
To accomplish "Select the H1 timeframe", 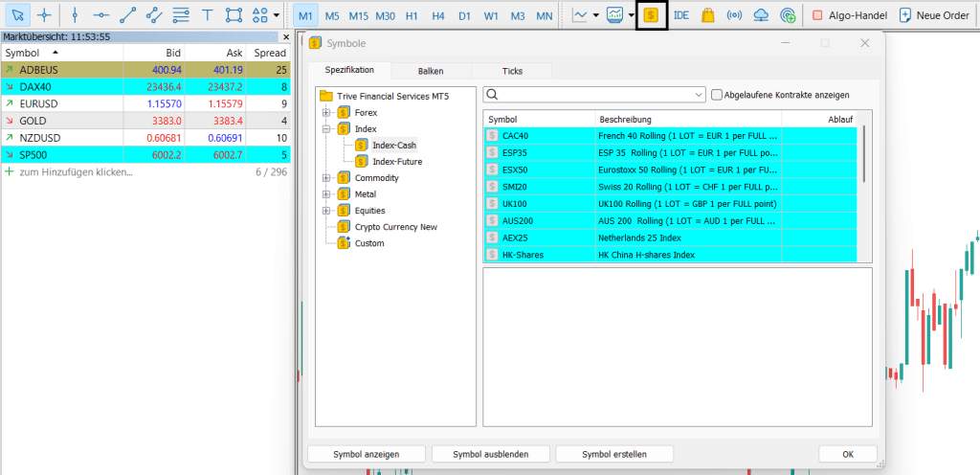I will tap(412, 15).
